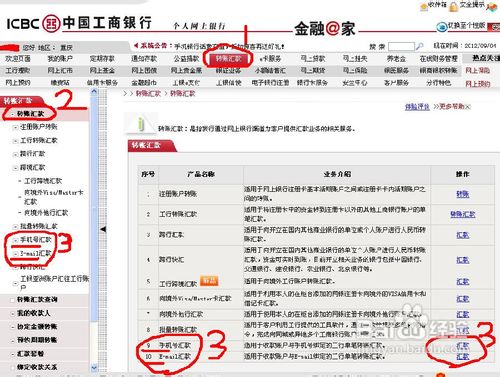Open the 收件箱 inbox icon

(x=424, y=6)
